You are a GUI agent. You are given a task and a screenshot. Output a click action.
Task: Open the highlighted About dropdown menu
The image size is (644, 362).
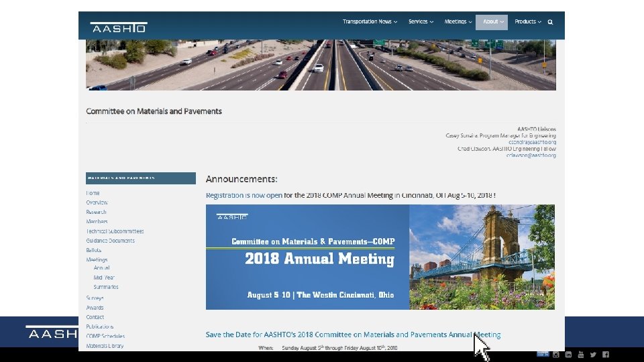point(492,22)
